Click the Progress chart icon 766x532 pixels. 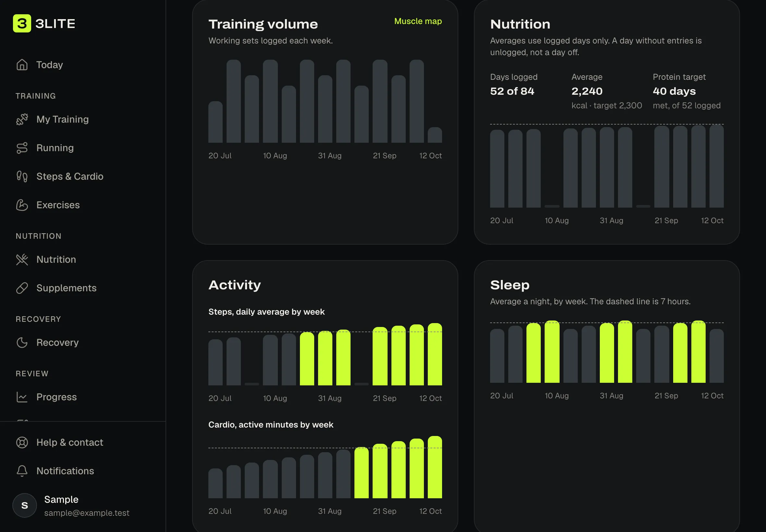point(22,397)
